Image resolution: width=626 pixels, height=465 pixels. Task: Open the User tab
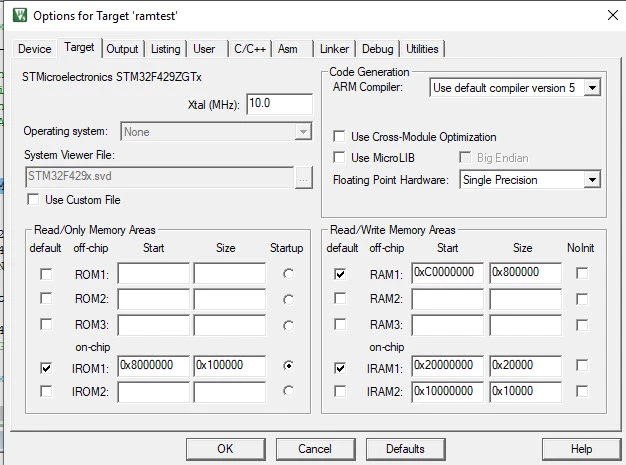click(x=204, y=49)
